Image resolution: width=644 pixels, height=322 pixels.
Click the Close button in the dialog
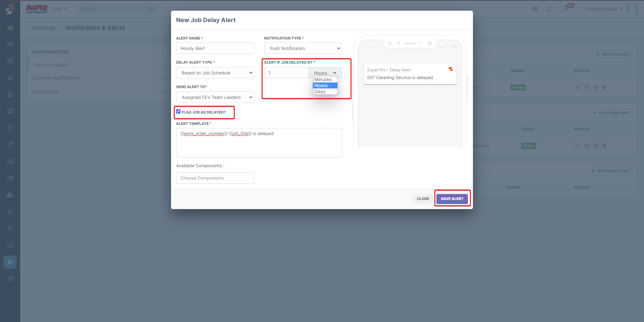point(423,199)
